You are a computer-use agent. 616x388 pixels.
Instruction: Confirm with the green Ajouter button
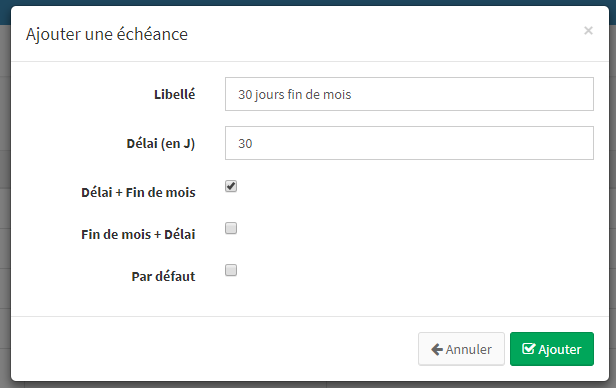[x=552, y=349]
